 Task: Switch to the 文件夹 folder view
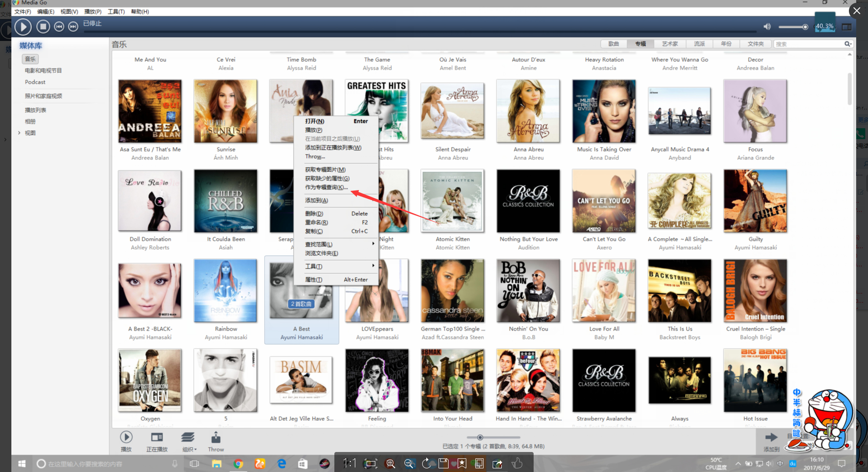pyautogui.click(x=756, y=44)
